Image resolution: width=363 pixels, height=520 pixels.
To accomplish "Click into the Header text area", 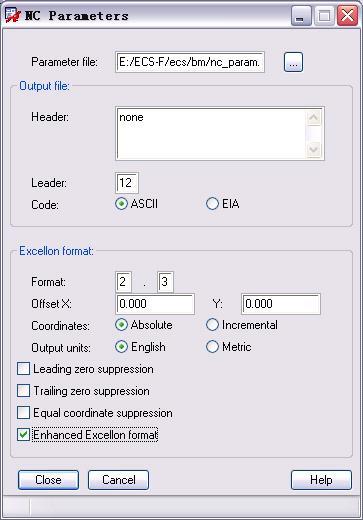I will click(211, 133).
